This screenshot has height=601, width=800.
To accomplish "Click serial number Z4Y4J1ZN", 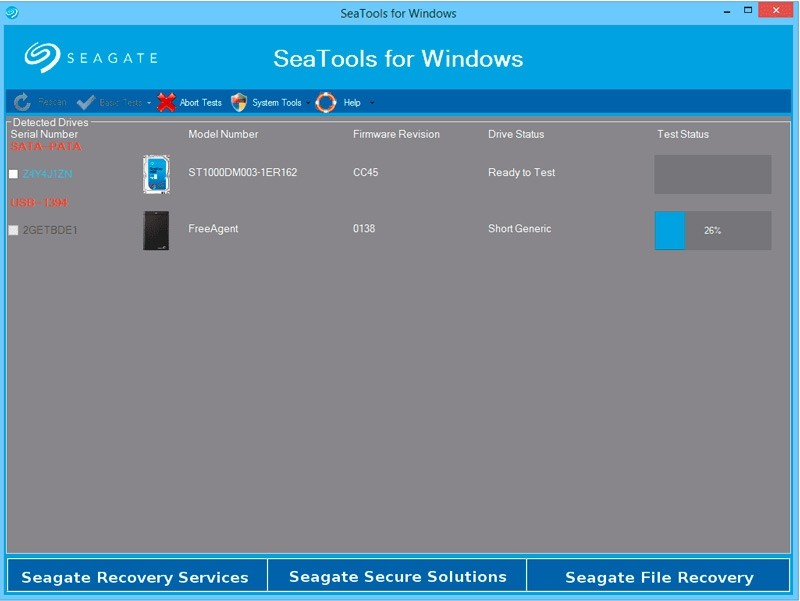I will pyautogui.click(x=47, y=174).
